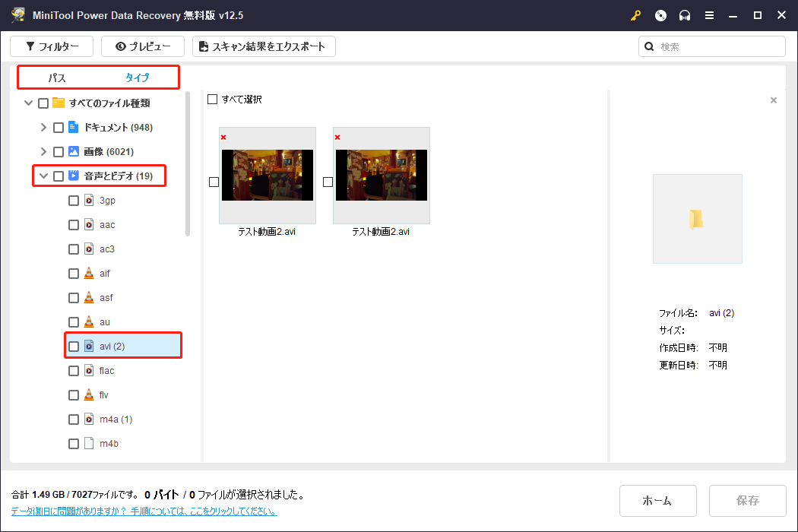This screenshot has height=532, width=798.
Task: Check the second テスト動画2.avi file box
Action: coord(328,182)
